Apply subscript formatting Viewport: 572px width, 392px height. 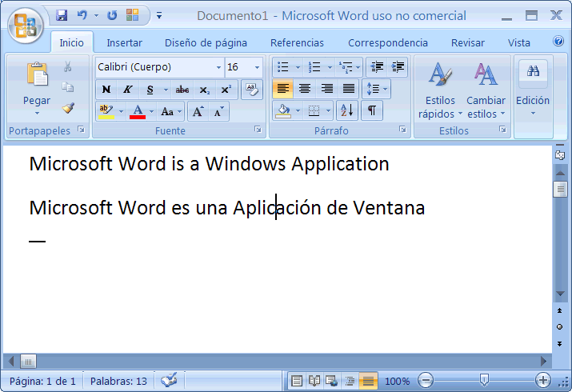pyautogui.click(x=204, y=90)
